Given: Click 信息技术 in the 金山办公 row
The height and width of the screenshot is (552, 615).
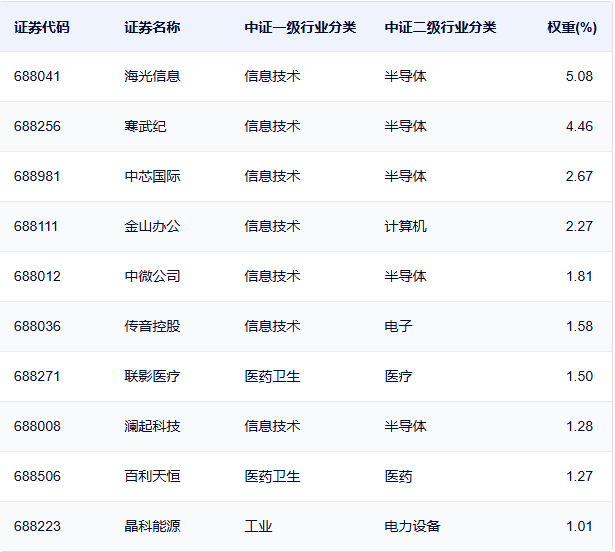Looking at the screenshot, I should click(x=272, y=226).
